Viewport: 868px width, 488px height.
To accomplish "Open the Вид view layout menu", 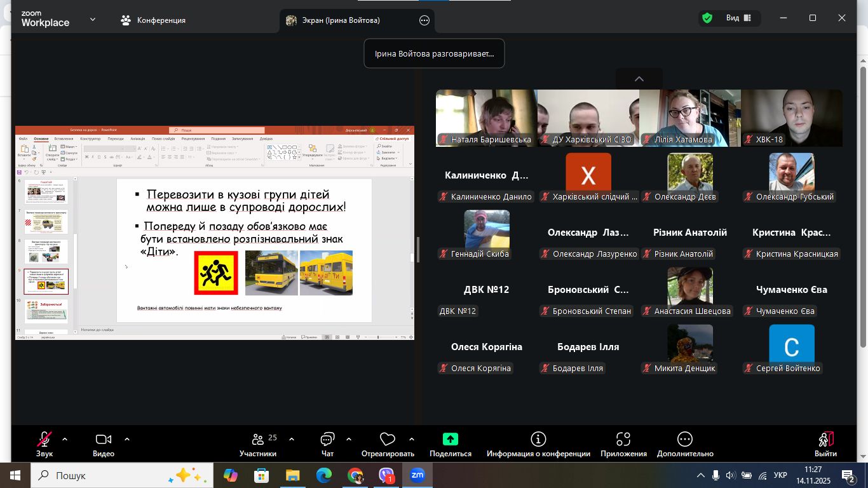I will (x=738, y=18).
